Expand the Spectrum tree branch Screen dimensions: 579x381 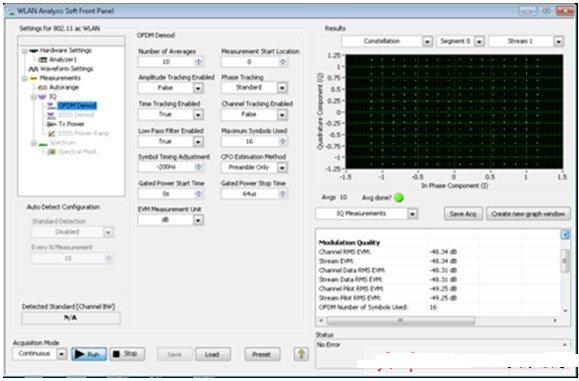34,143
